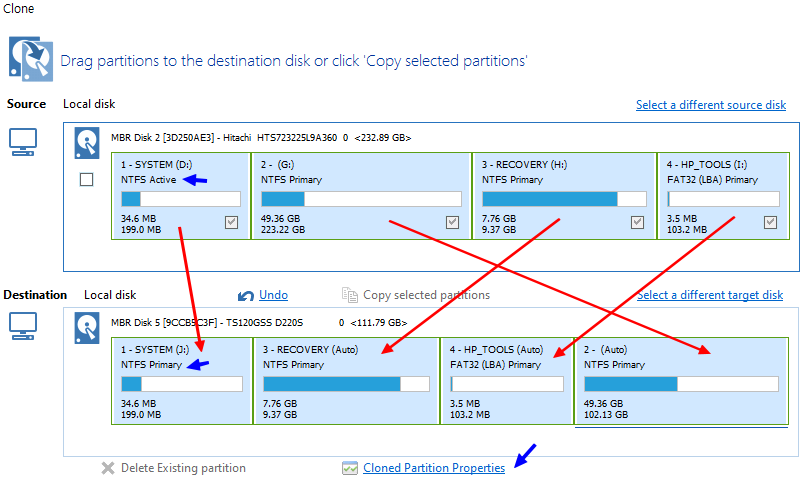804x478 pixels.
Task: Click the Undo link
Action: (x=273, y=295)
